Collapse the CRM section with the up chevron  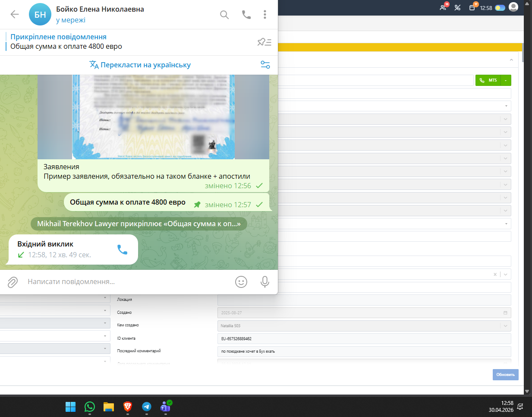tap(511, 60)
